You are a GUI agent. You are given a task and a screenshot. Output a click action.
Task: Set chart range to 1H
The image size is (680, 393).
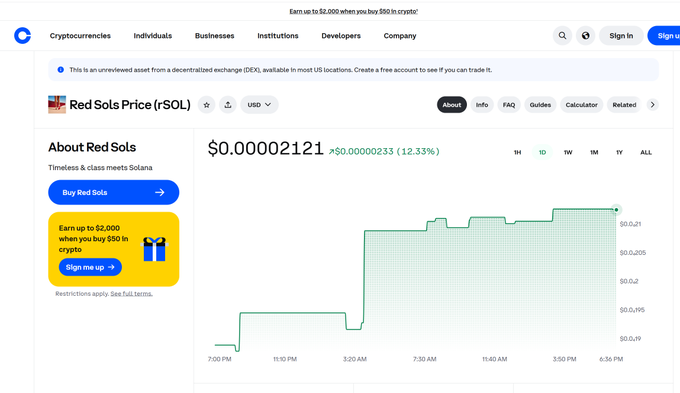click(x=517, y=152)
